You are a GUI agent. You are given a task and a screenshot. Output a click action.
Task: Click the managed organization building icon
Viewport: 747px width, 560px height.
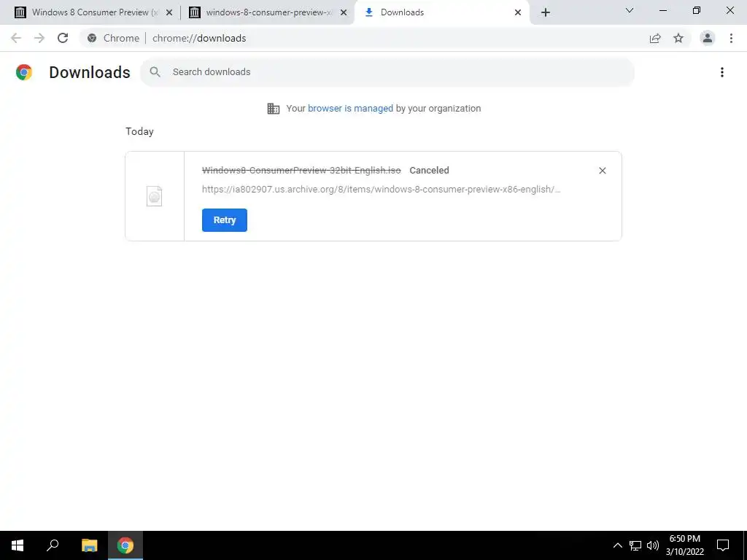[x=273, y=109]
